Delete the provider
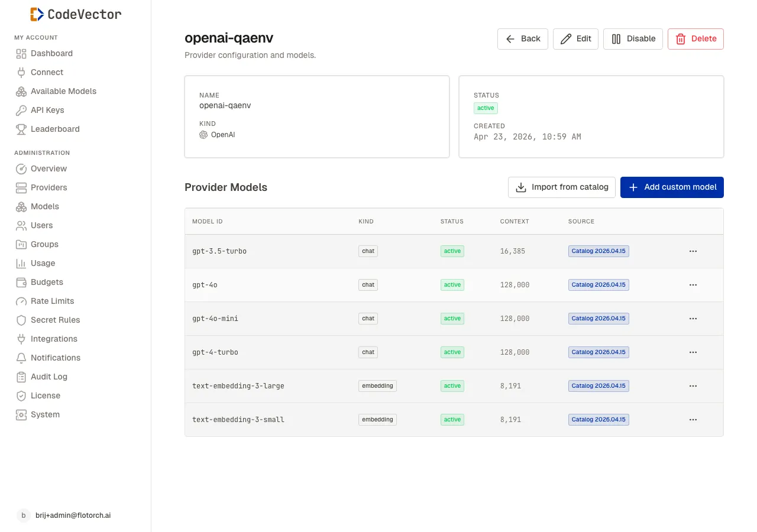This screenshot has height=532, width=757. coord(695,39)
